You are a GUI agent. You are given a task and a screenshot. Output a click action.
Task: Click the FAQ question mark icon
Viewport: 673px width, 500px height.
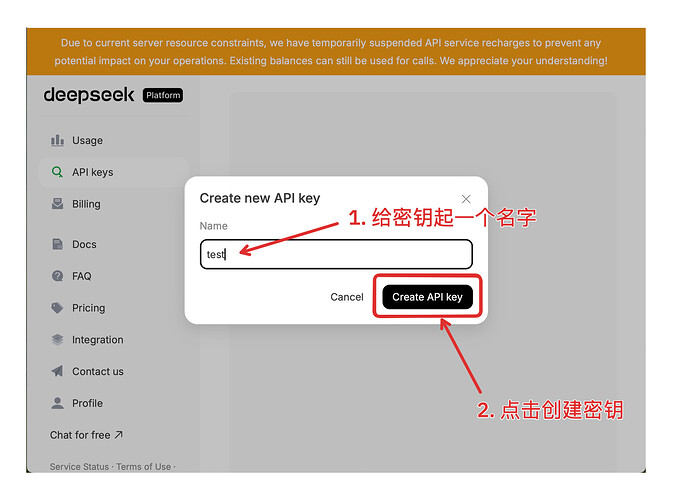pos(57,276)
